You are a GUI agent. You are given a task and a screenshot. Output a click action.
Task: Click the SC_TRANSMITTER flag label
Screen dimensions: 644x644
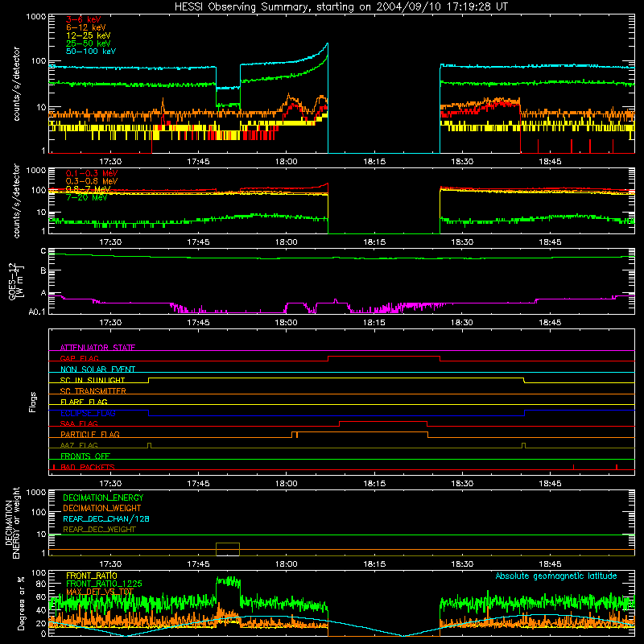[93, 390]
